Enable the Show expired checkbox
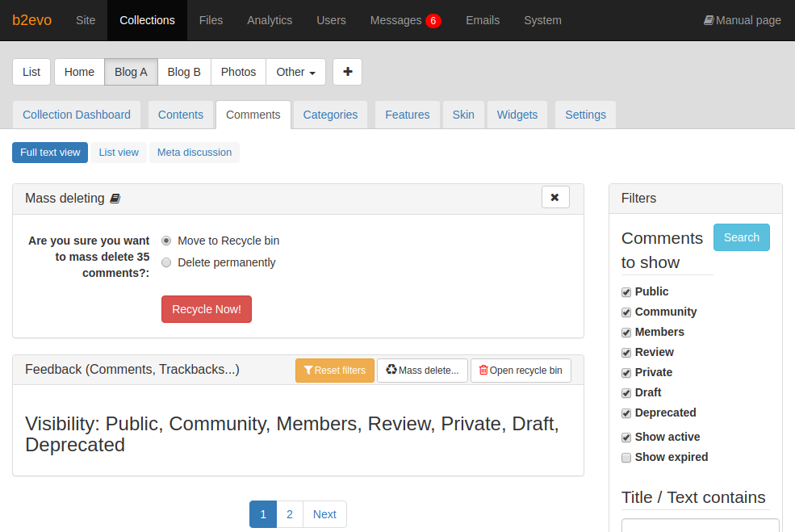This screenshot has width=795, height=532. coord(626,458)
